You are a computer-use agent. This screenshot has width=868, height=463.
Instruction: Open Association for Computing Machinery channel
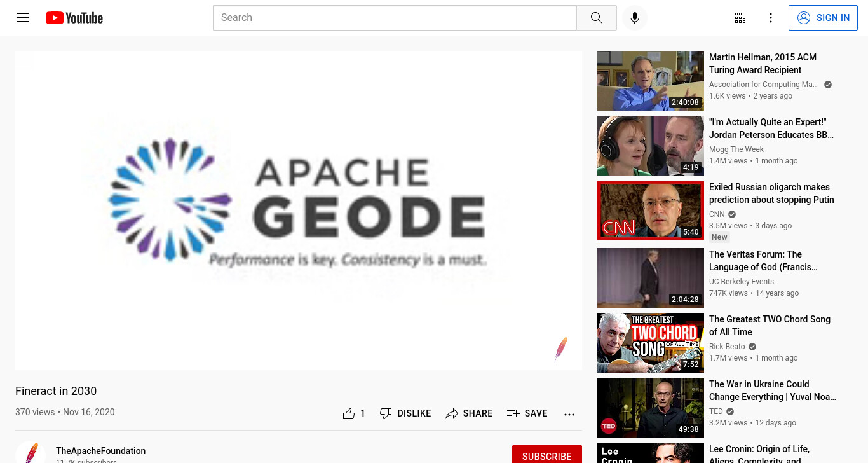click(763, 85)
